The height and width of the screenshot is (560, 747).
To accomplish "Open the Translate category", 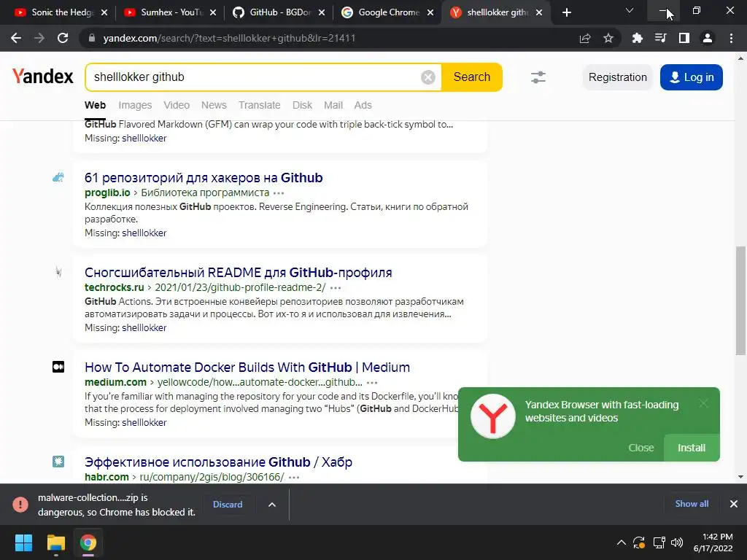I will 259,105.
